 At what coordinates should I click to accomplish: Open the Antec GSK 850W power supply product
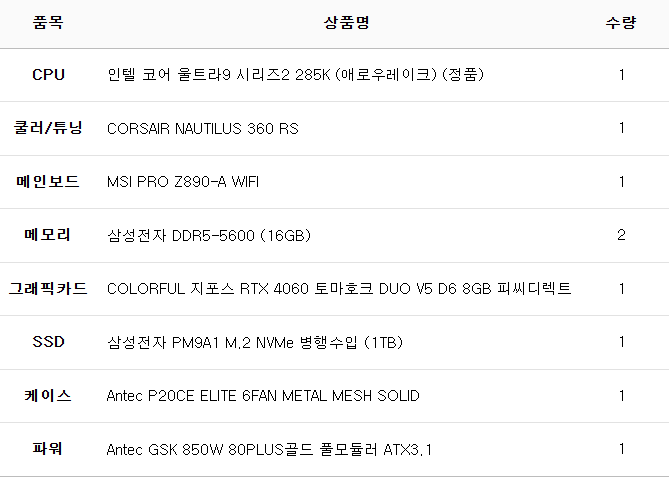[269, 449]
